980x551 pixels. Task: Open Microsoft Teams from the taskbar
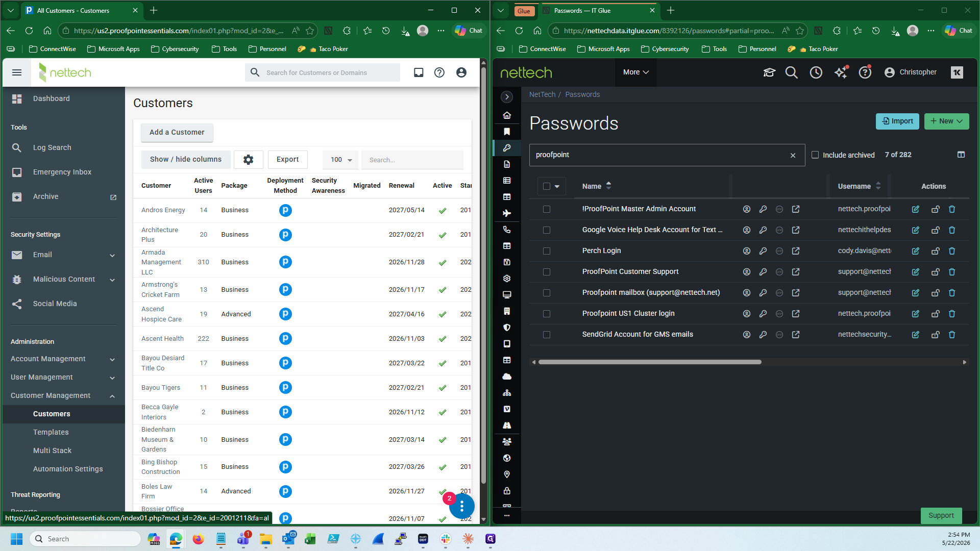pyautogui.click(x=243, y=539)
